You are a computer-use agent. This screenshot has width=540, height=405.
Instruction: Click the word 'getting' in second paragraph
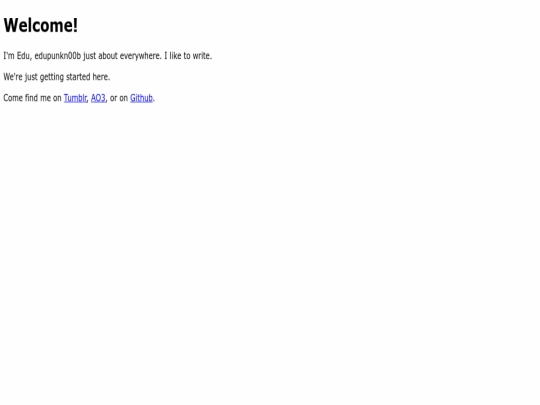click(x=52, y=77)
